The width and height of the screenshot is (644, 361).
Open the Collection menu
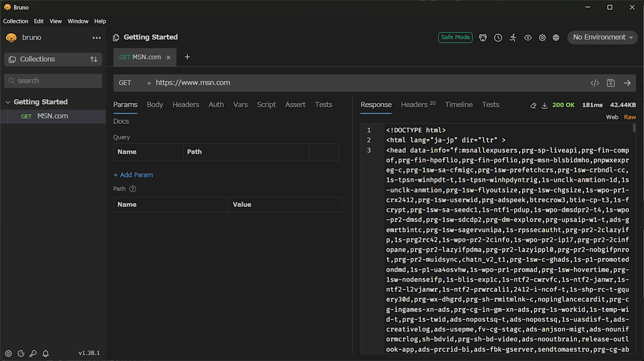coord(16,21)
